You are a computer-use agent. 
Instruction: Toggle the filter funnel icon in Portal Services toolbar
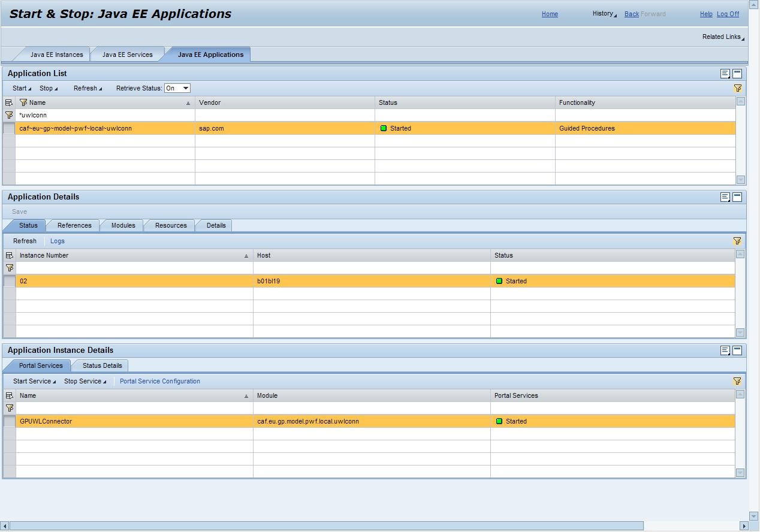(x=737, y=381)
